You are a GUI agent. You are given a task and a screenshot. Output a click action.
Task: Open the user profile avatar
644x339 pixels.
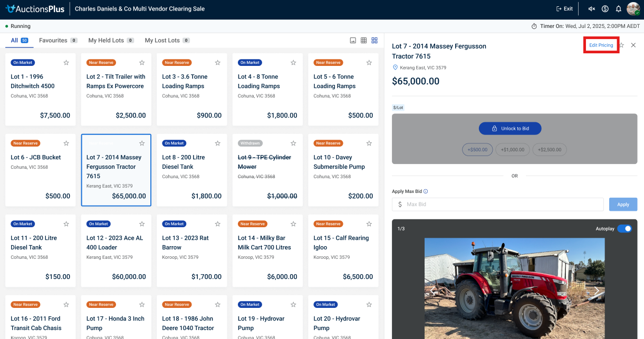point(633,9)
